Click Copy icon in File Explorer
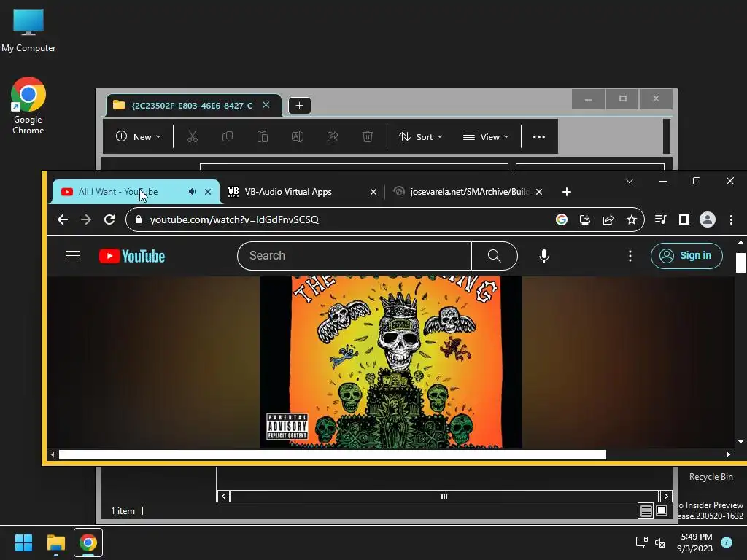This screenshot has width=747, height=560. 228,136
